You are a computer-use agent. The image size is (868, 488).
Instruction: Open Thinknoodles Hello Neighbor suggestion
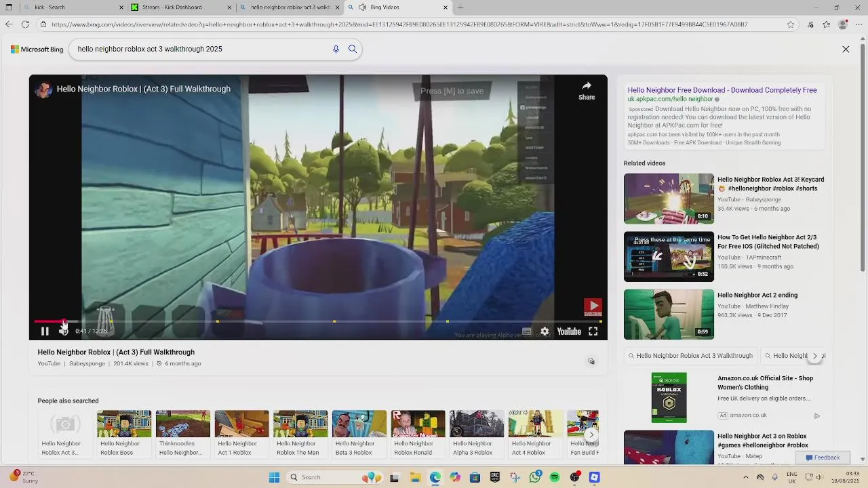pyautogui.click(x=182, y=433)
